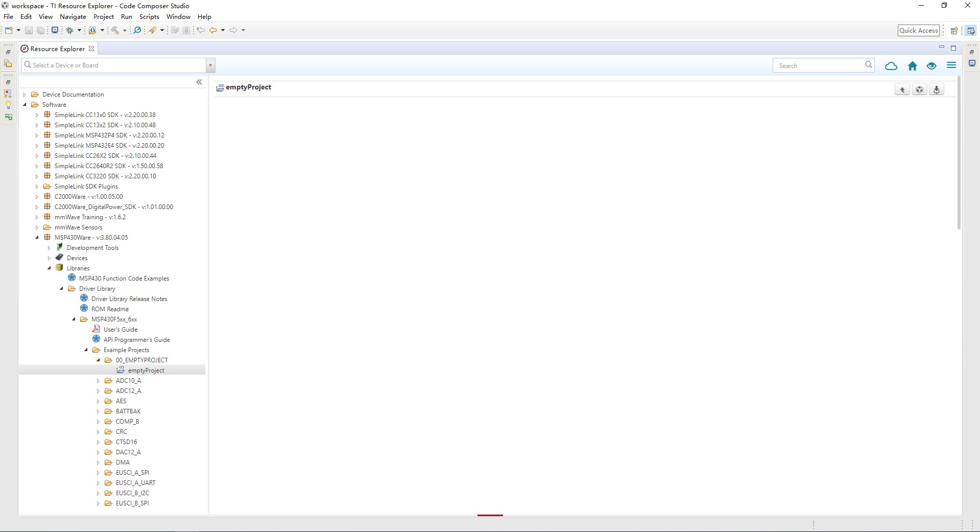980x532 pixels.
Task: Click the cloud icon in Resource Explorer
Action: tap(891, 66)
